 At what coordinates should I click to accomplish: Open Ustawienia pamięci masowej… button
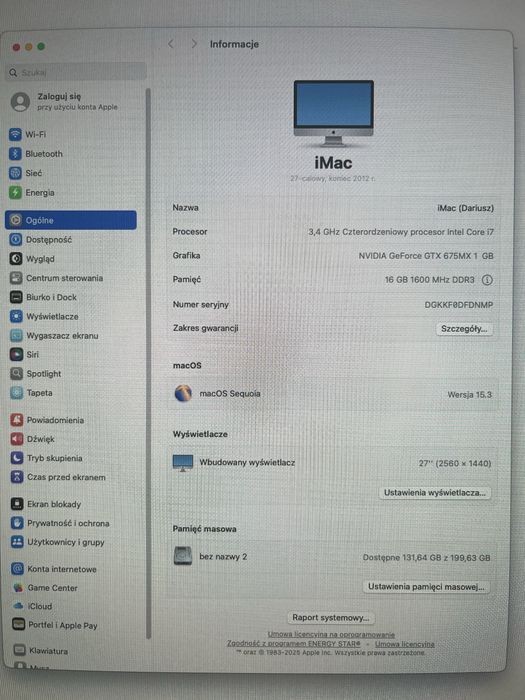[x=426, y=587]
